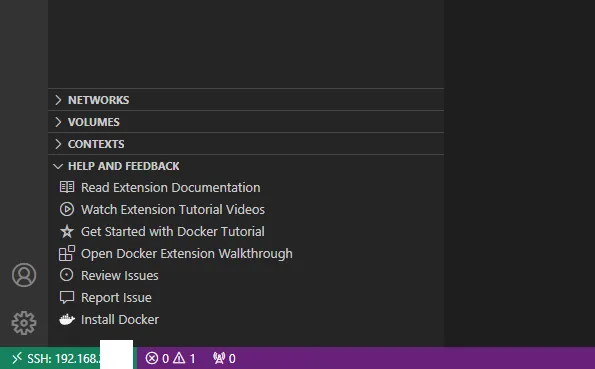This screenshot has height=369, width=595.
Task: Expand the VOLUMES section chevron
Action: click(58, 122)
